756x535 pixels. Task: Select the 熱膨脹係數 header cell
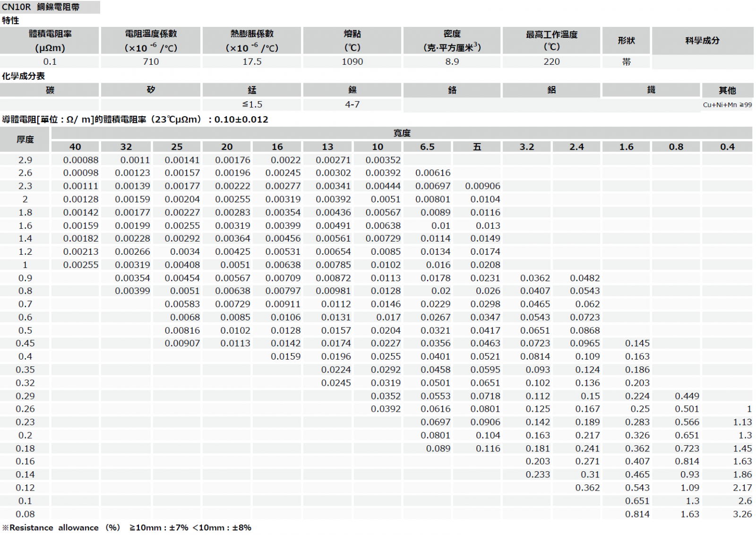click(252, 41)
